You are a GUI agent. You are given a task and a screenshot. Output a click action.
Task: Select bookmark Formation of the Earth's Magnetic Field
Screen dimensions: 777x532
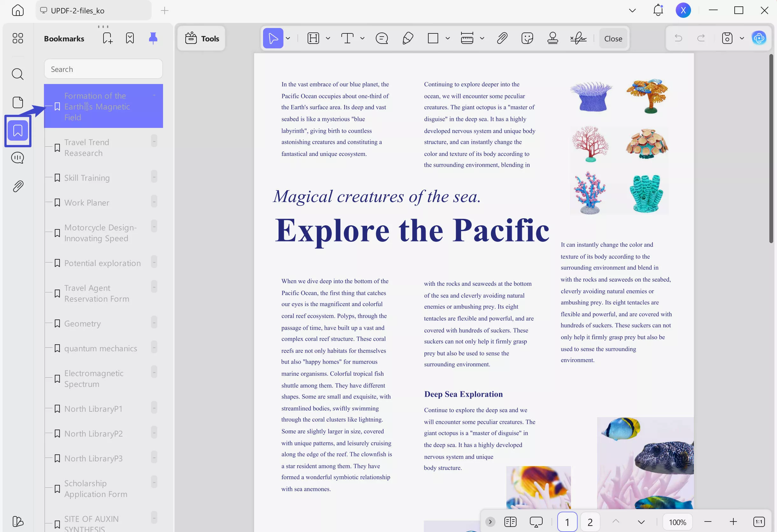click(x=103, y=106)
